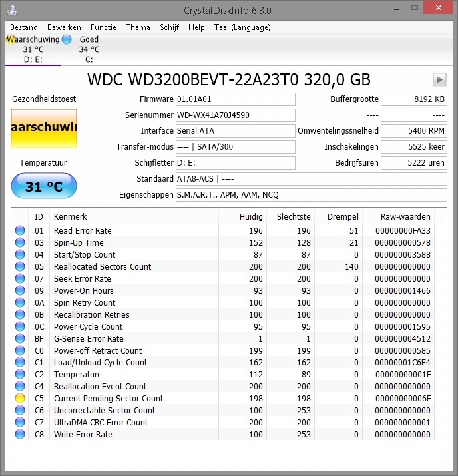
Task: Click threshold value 140
Action: click(351, 266)
